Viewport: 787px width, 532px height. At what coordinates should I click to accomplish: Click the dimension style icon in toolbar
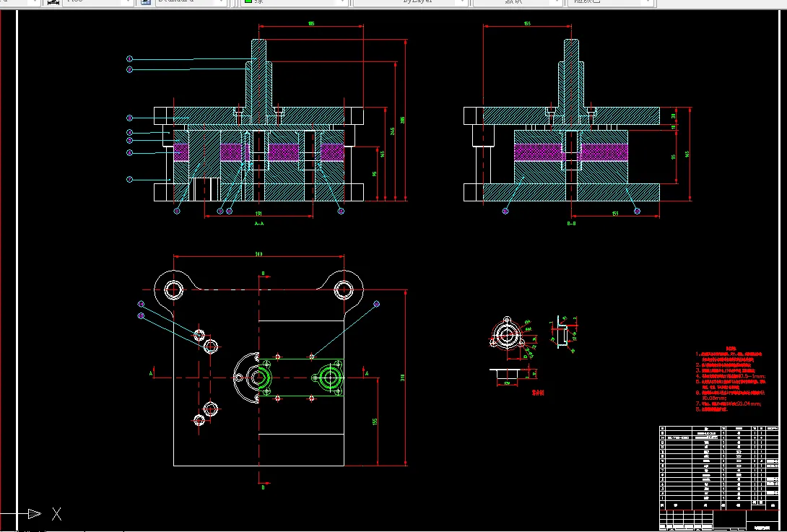[x=54, y=2]
